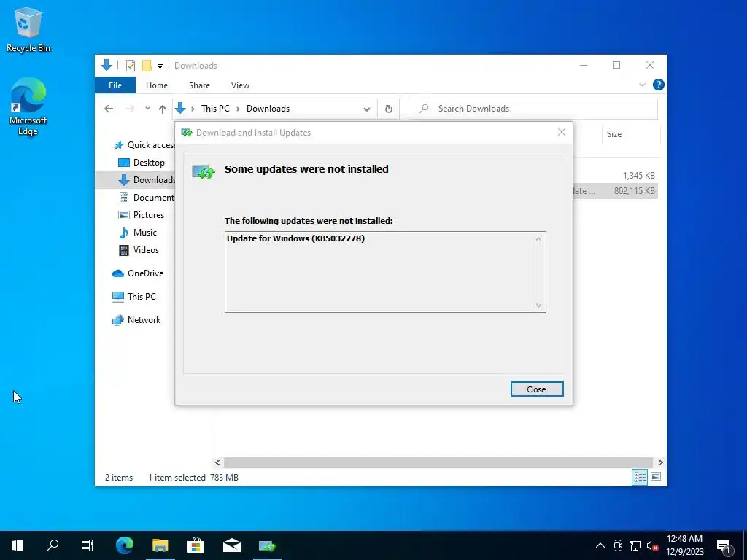Open Task View on the taskbar
The height and width of the screenshot is (560, 747).
point(88,545)
